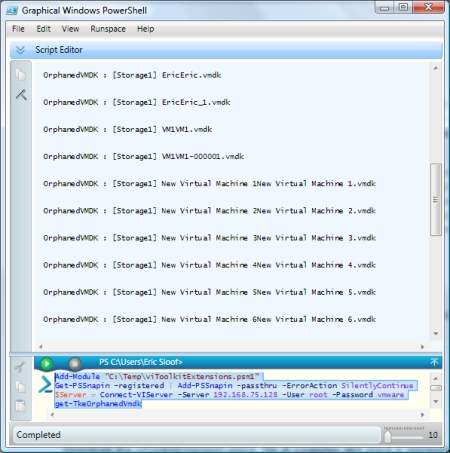Click command pane scroll right arrow

[x=423, y=415]
